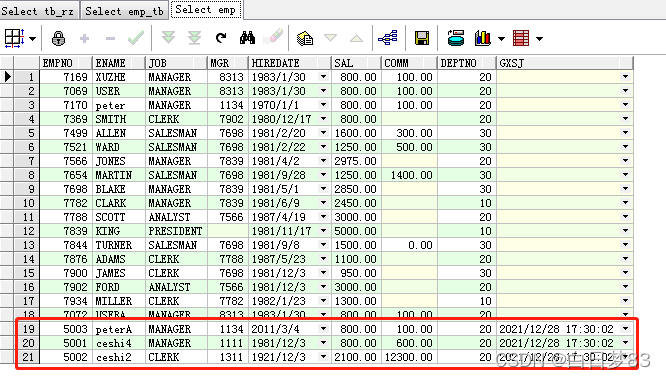666x379 pixels.
Task: Open the find binoculars icon
Action: [x=247, y=38]
